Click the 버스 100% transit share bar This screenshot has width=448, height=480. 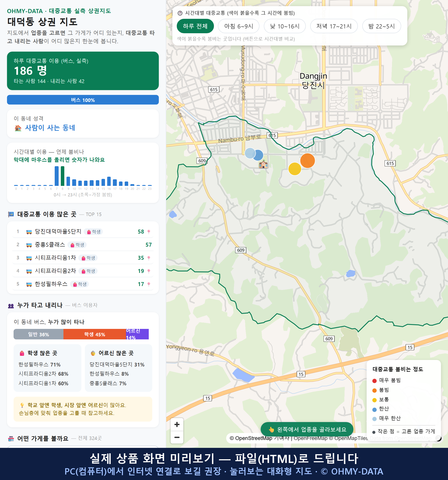click(x=83, y=100)
